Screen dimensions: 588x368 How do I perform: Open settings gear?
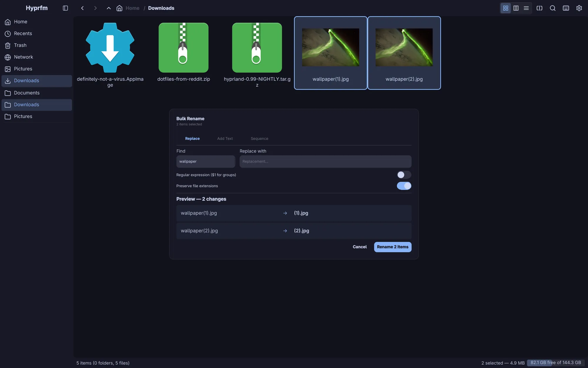tap(579, 8)
